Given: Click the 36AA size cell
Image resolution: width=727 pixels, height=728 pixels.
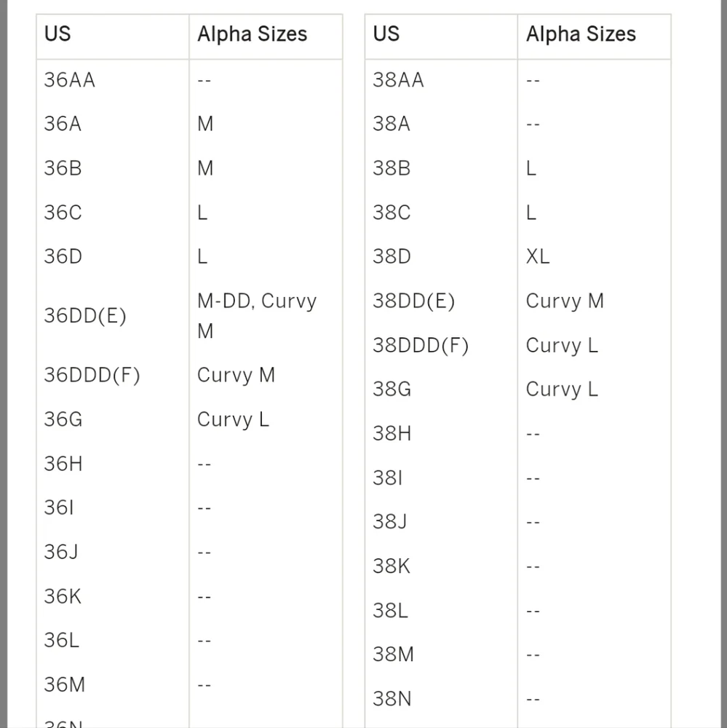Looking at the screenshot, I should [x=70, y=80].
